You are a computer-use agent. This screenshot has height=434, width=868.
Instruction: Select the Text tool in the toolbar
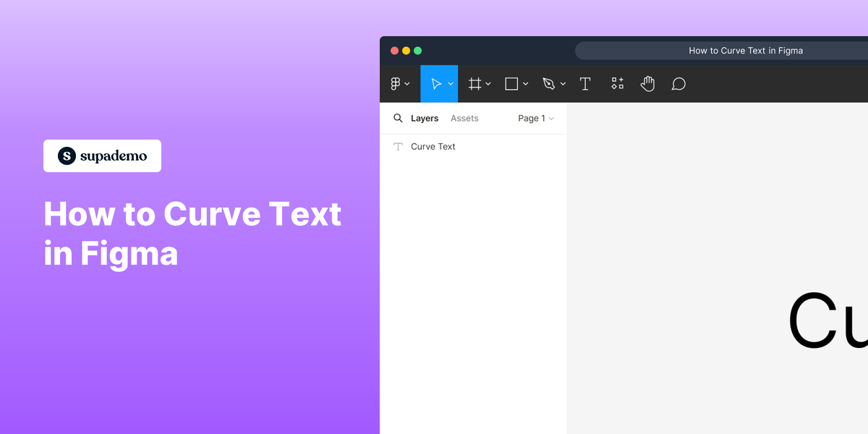tap(585, 83)
